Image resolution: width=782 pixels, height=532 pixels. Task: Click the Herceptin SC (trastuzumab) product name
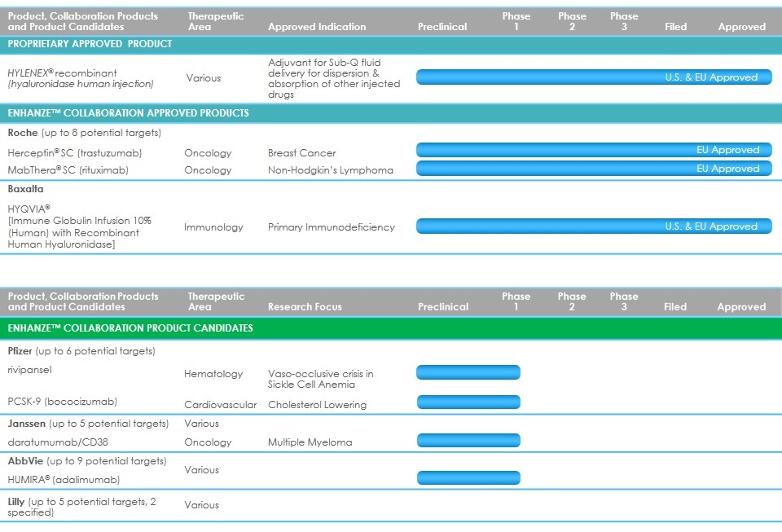point(68,153)
